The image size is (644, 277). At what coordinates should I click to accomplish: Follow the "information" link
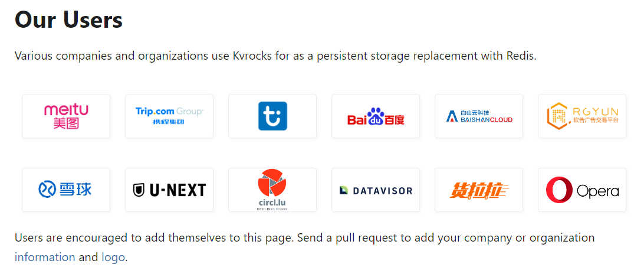45,258
